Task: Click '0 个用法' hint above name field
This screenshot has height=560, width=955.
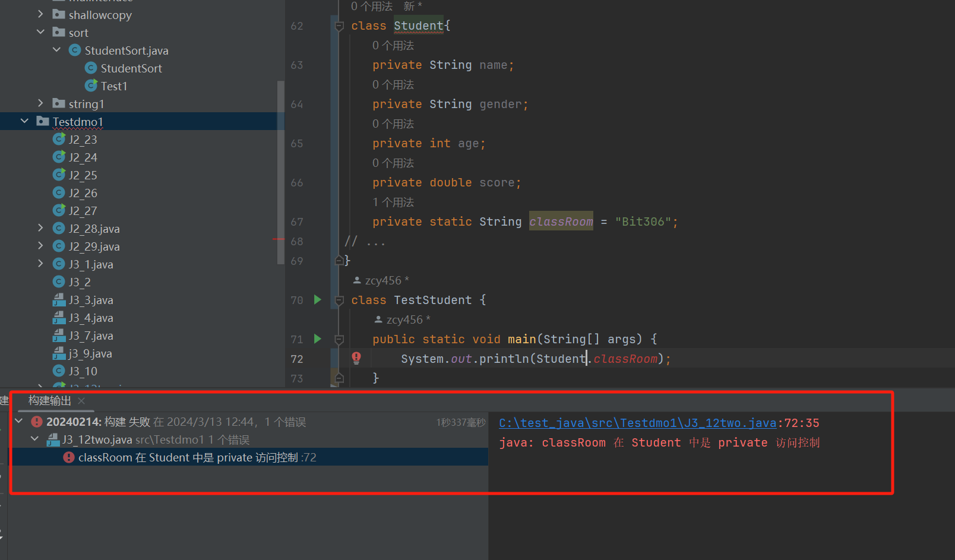Action: pos(393,45)
